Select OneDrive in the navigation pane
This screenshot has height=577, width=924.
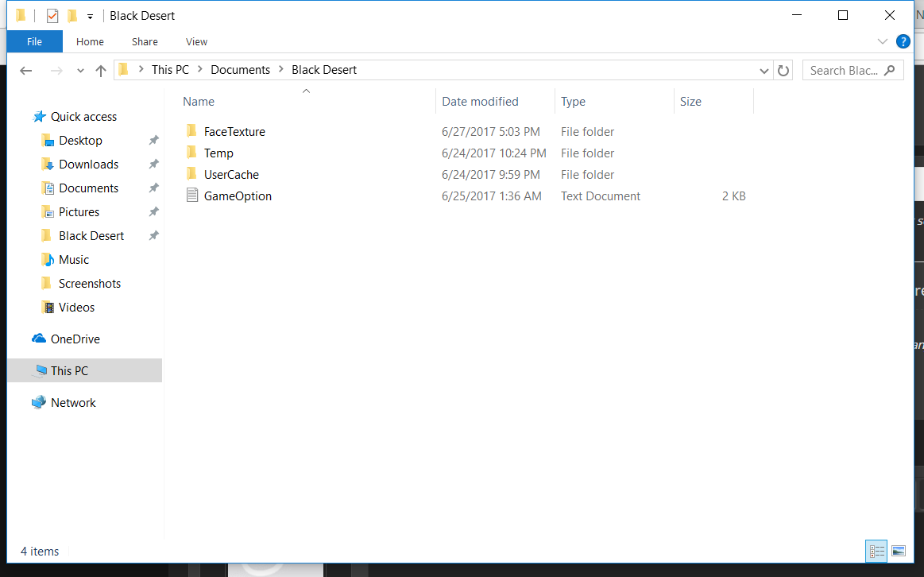pyautogui.click(x=75, y=339)
